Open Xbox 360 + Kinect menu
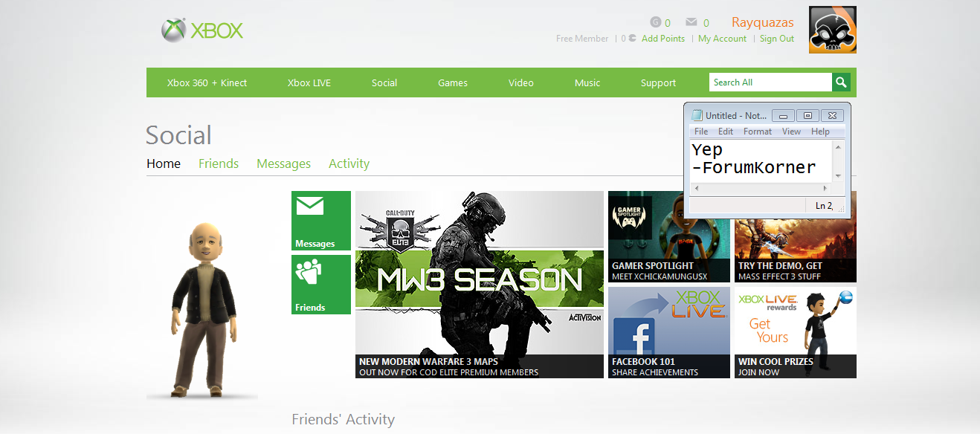Viewport: 980px width, 434px height. pyautogui.click(x=207, y=82)
